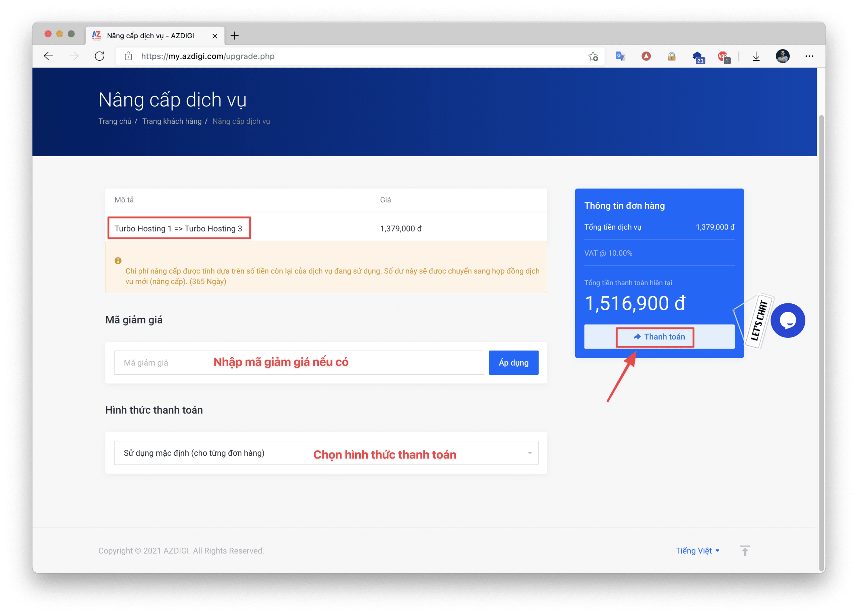858x616 pixels.
Task: Open the live chat bubble
Action: (x=788, y=320)
